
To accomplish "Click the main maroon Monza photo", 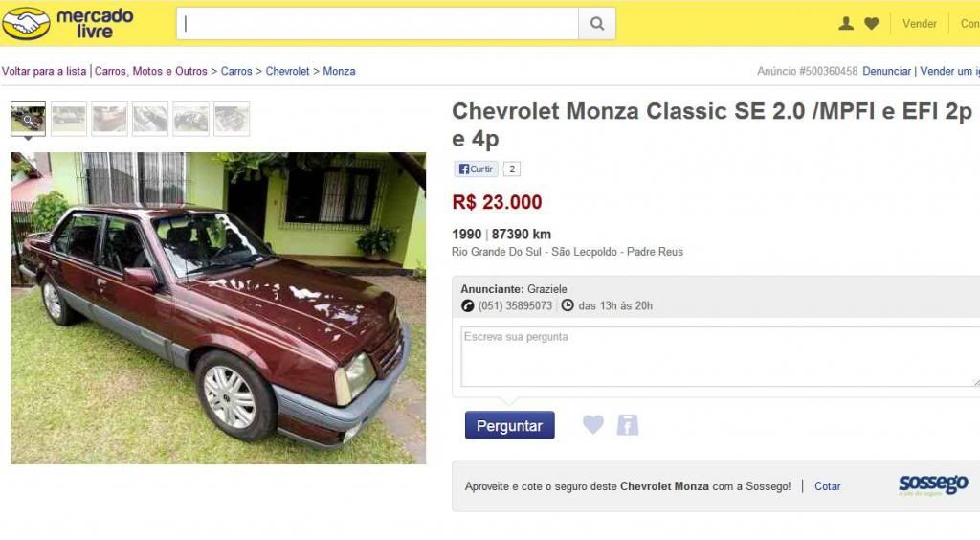I will [218, 308].
